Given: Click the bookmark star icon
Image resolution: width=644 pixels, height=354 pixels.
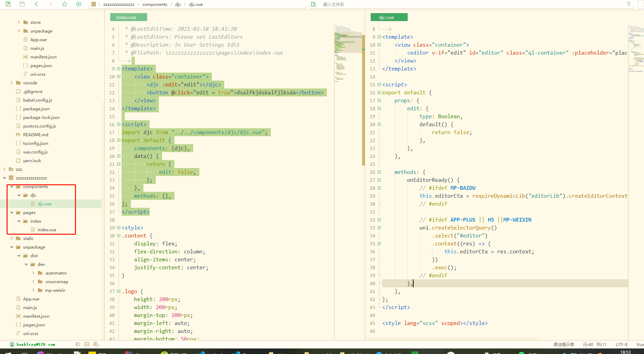Looking at the screenshot, I should pos(65,4).
